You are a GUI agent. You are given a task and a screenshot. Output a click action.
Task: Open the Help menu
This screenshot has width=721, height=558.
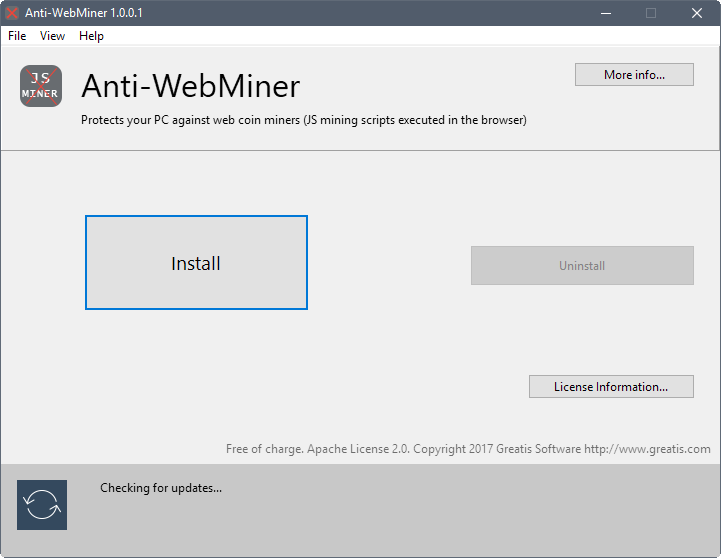tap(91, 36)
